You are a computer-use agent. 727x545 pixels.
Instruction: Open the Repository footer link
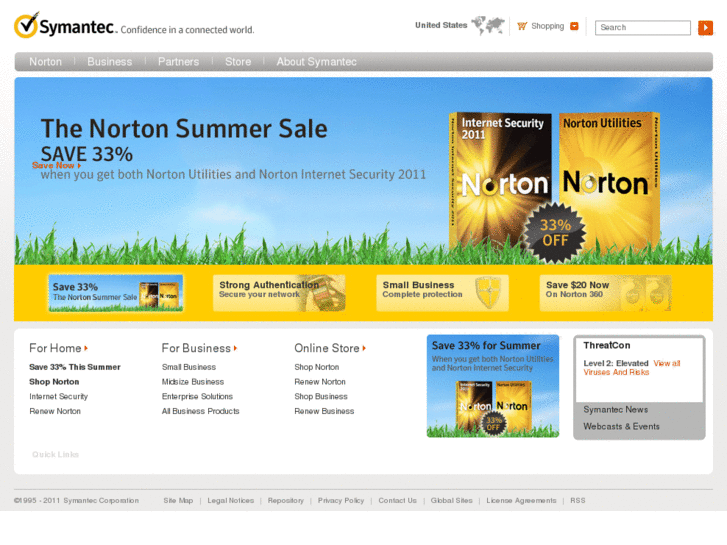286,500
